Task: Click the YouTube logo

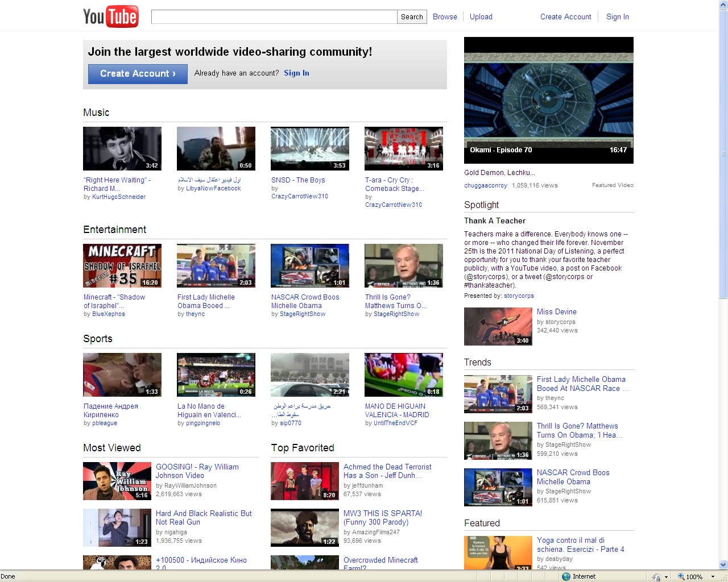Action: 111,16
